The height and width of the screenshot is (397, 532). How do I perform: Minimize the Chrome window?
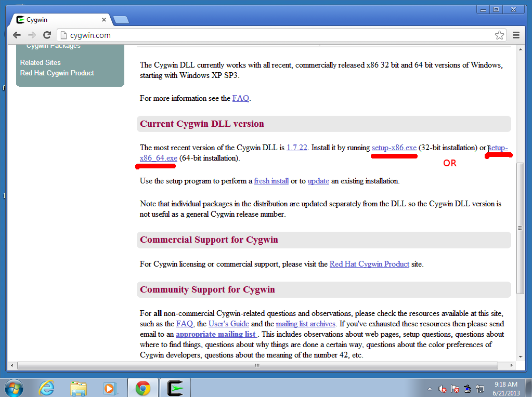click(x=483, y=10)
